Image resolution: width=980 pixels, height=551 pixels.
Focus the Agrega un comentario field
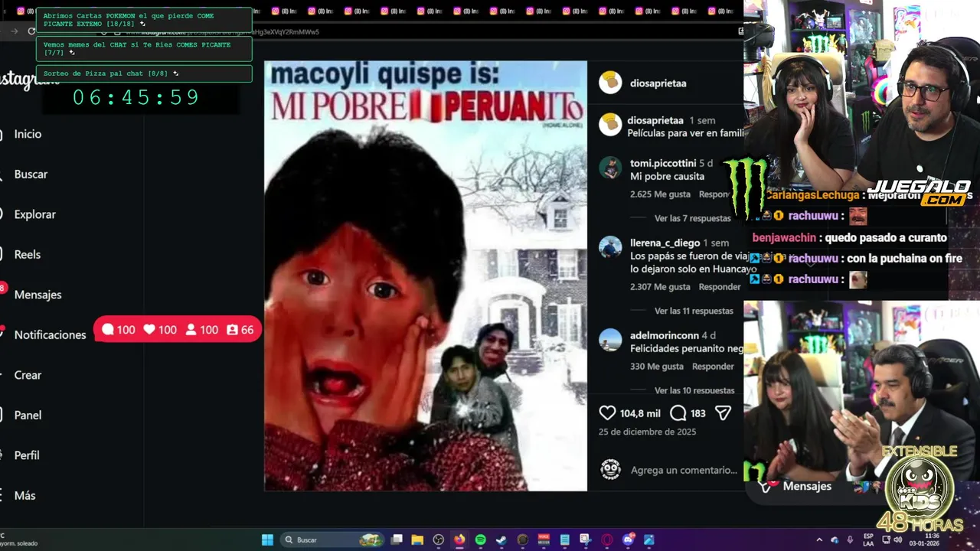tap(684, 470)
